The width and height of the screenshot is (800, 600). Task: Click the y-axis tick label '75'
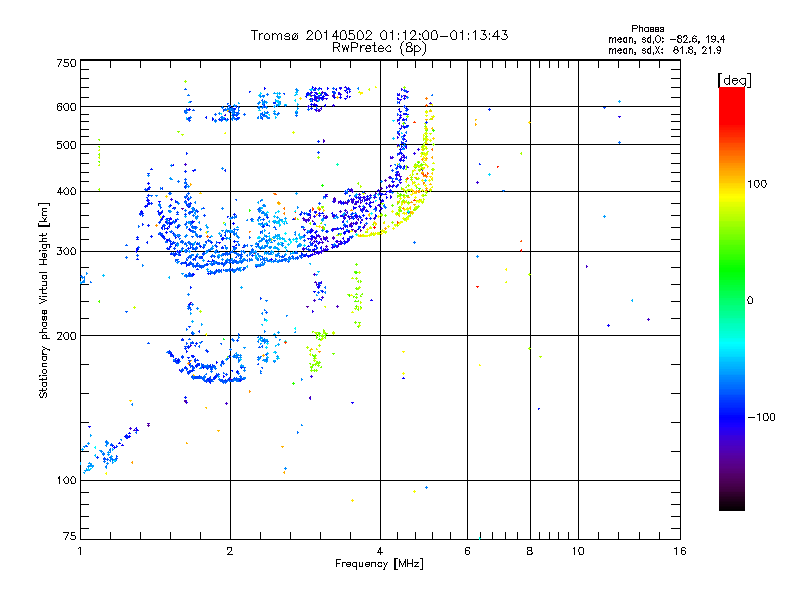coord(70,536)
